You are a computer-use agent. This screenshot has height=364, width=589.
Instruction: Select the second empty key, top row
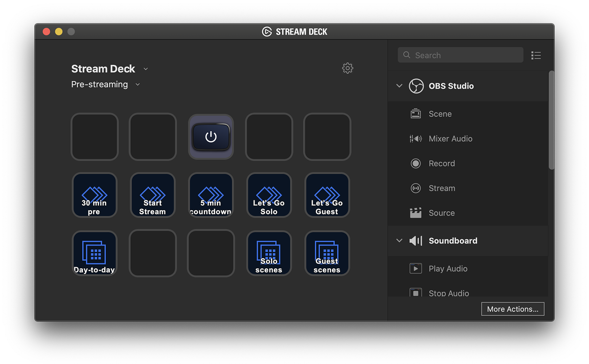tap(152, 137)
